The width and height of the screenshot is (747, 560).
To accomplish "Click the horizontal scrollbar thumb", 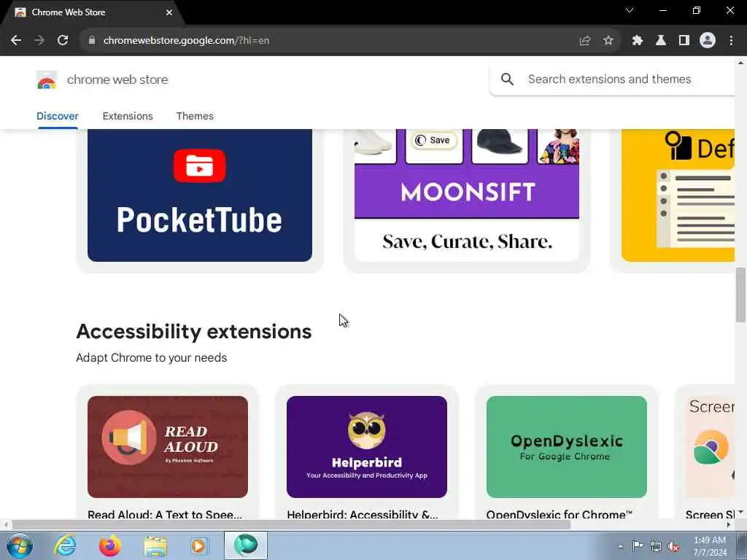I will coord(292,525).
